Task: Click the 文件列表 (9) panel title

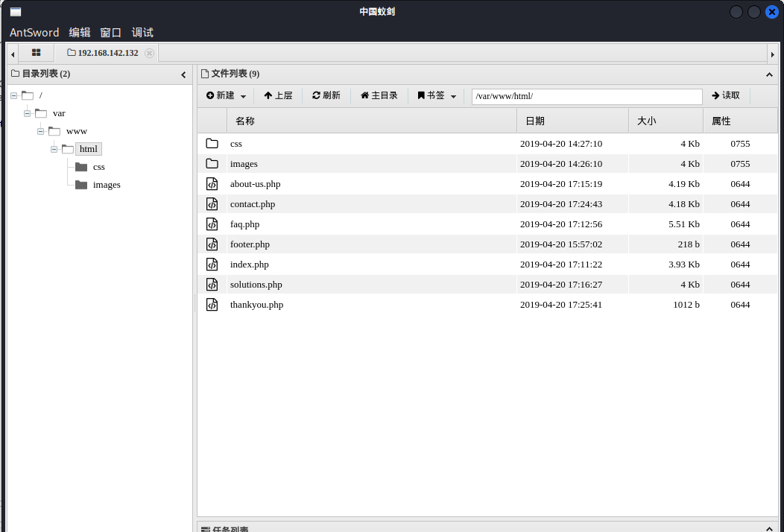Action: click(x=235, y=74)
